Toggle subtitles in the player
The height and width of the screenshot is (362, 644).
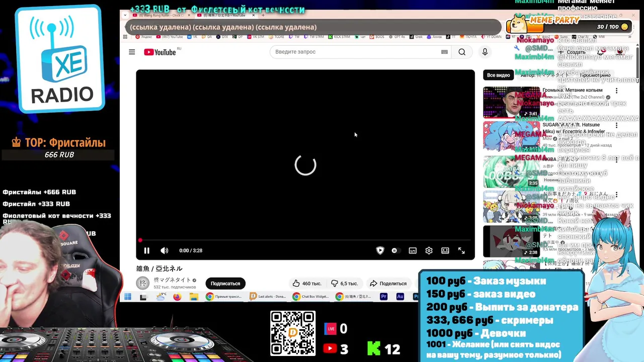point(413,250)
